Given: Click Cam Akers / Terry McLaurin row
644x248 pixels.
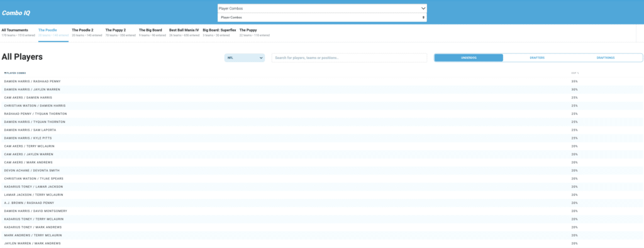Looking at the screenshot, I should [322, 146].
